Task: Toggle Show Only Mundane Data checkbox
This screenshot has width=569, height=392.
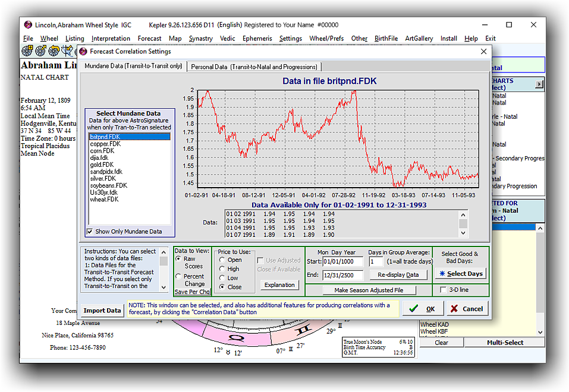Action: (90, 232)
